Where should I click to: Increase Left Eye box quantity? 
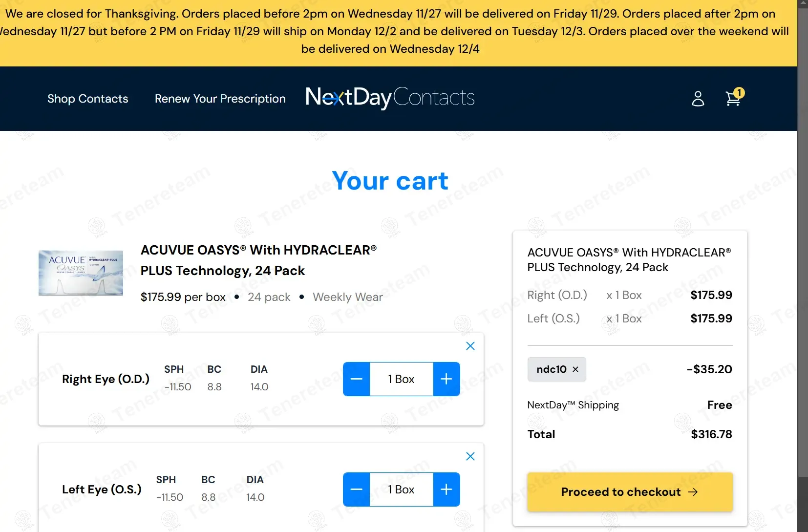click(446, 489)
